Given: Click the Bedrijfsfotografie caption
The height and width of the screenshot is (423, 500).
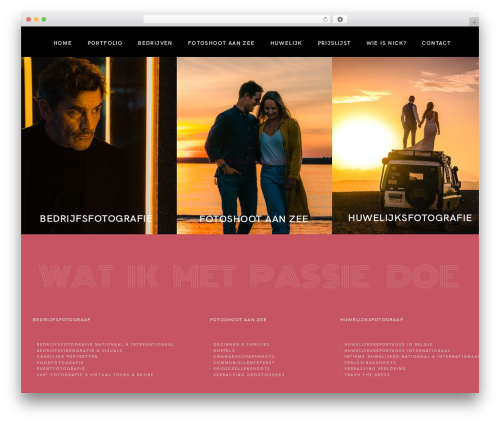Looking at the screenshot, I should (x=96, y=219).
